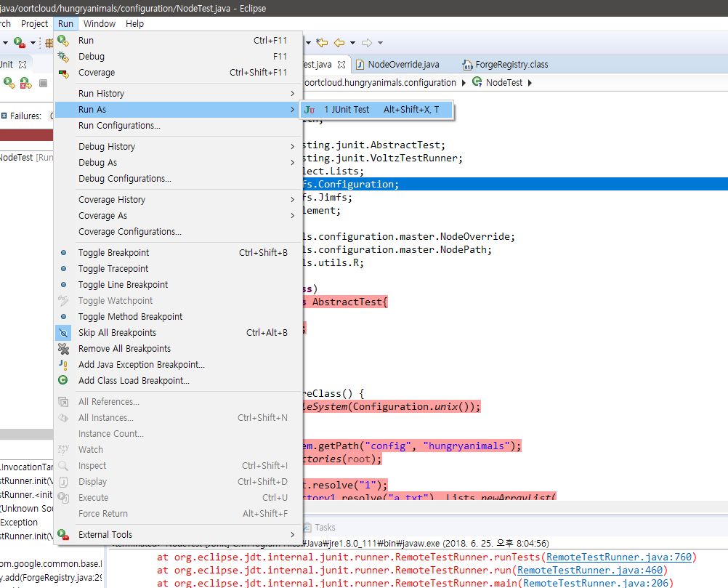Expand the Run History submenu
The image size is (728, 588).
tap(293, 93)
